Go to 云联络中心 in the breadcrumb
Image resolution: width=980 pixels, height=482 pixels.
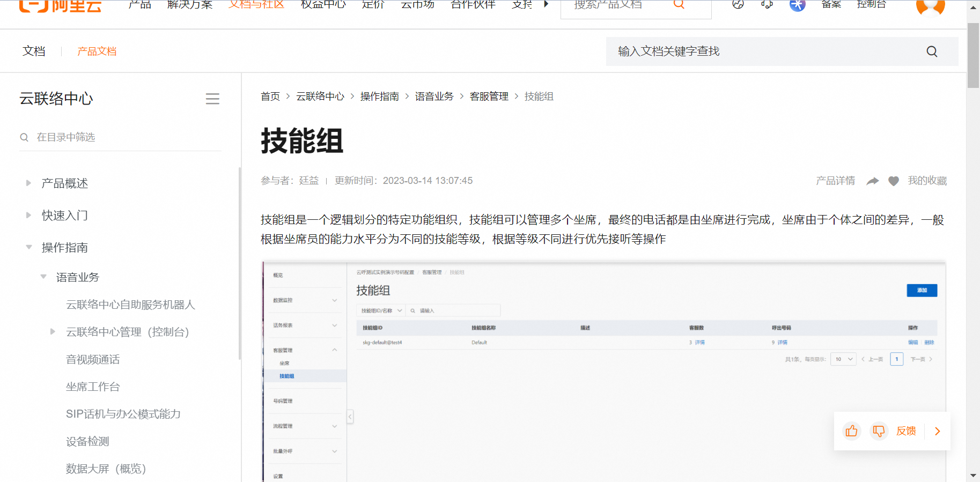pyautogui.click(x=320, y=97)
